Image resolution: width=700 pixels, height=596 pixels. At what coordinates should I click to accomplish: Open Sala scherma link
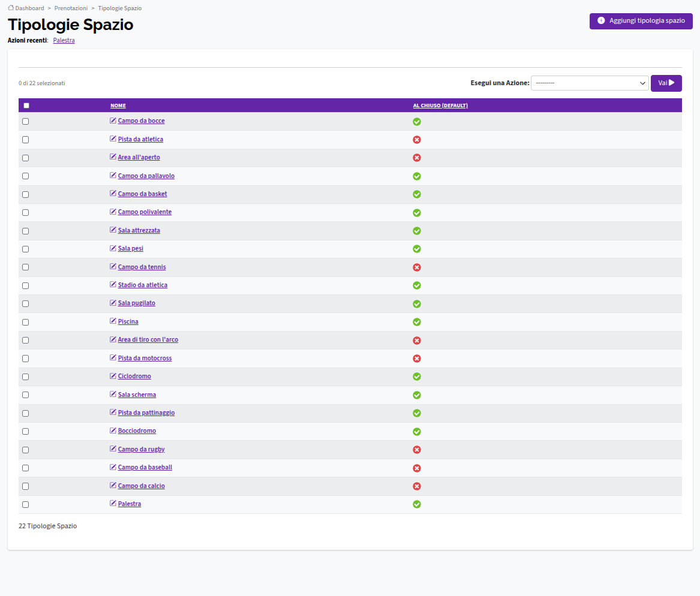click(137, 395)
